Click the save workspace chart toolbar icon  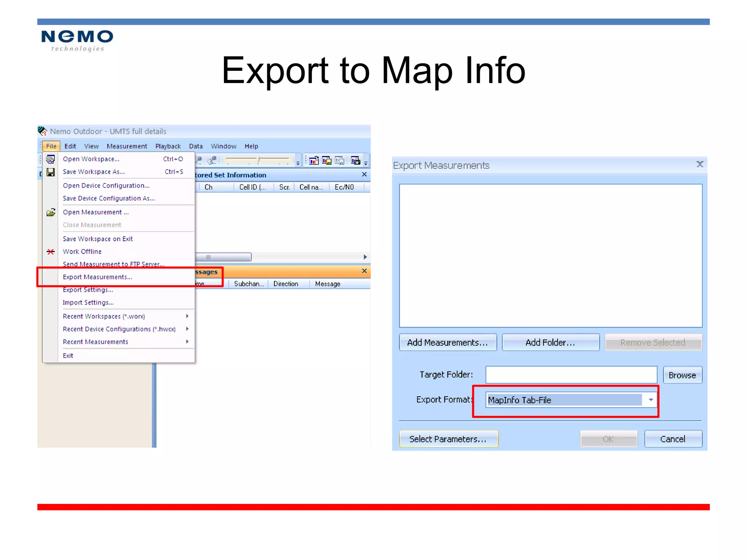(x=327, y=160)
